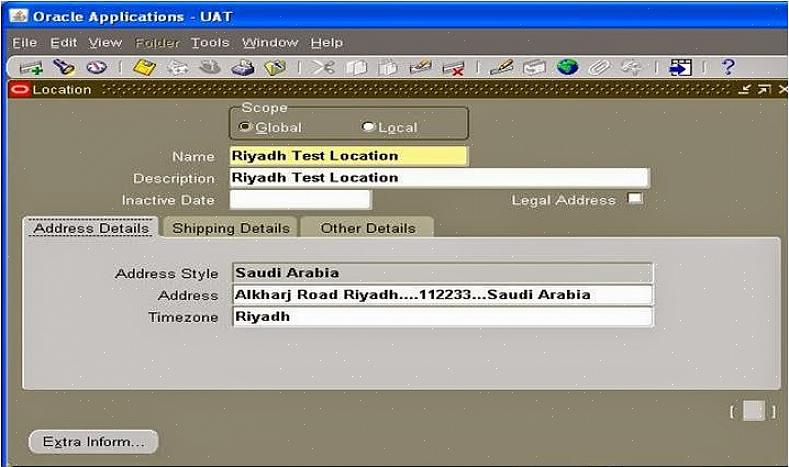This screenshot has height=467, width=789.
Task: Click the Oracle Applications title bar icon
Action: (x=18, y=16)
